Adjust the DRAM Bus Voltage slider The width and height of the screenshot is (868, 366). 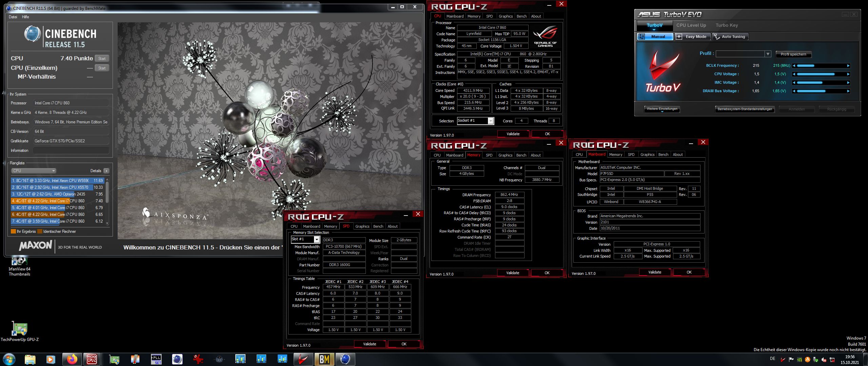(821, 91)
